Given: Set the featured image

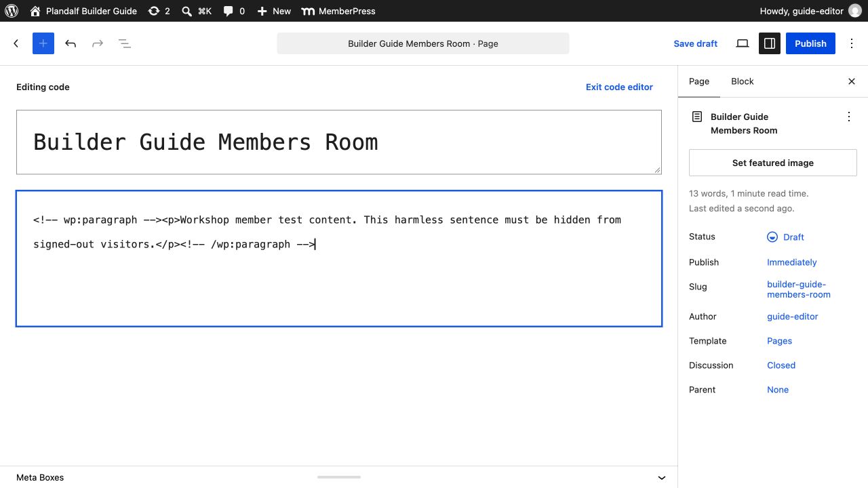Looking at the screenshot, I should point(773,163).
